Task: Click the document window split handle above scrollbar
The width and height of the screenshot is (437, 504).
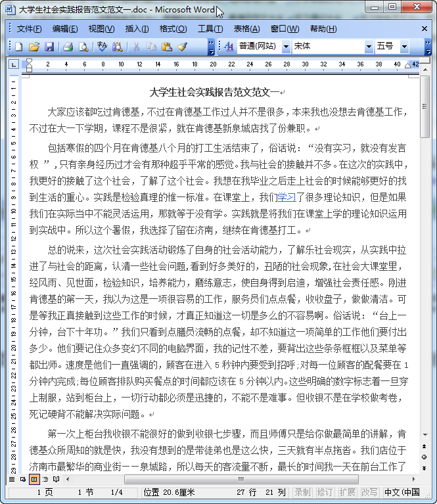Action: pos(425,60)
